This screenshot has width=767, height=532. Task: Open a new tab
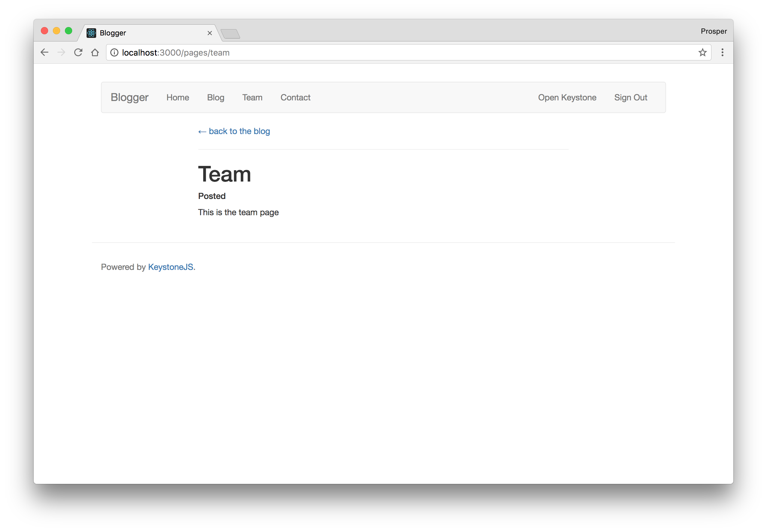point(230,34)
